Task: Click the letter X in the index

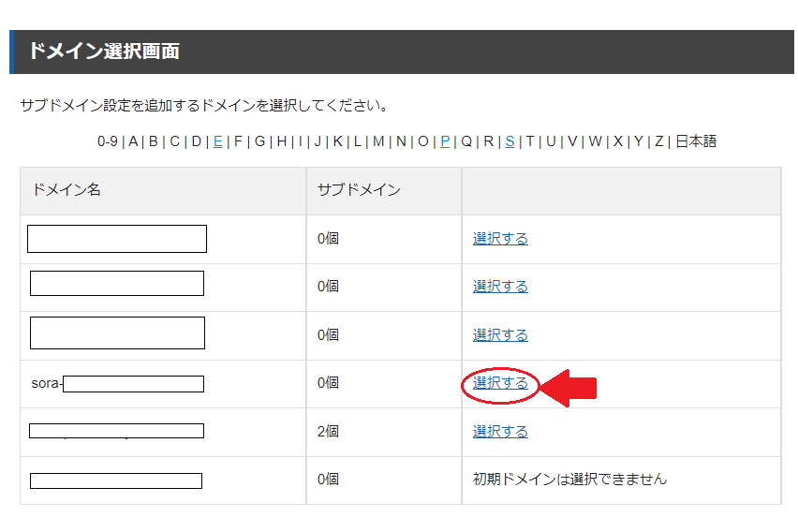Action: coord(618,141)
